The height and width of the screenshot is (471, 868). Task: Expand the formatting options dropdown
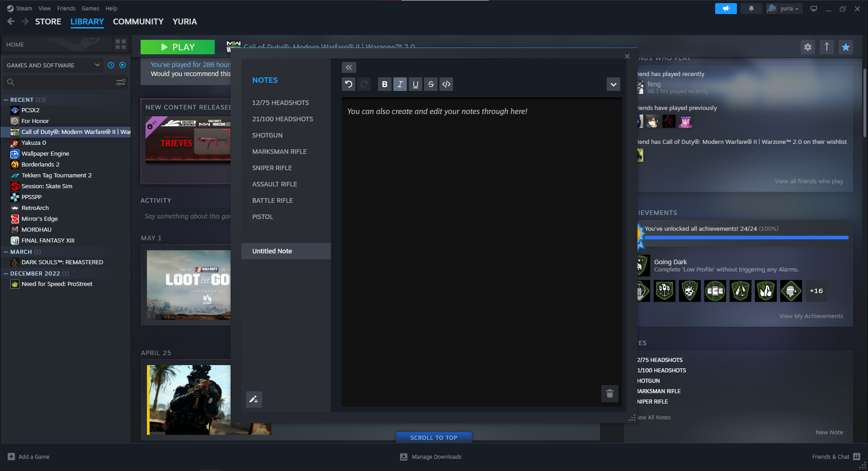(613, 84)
